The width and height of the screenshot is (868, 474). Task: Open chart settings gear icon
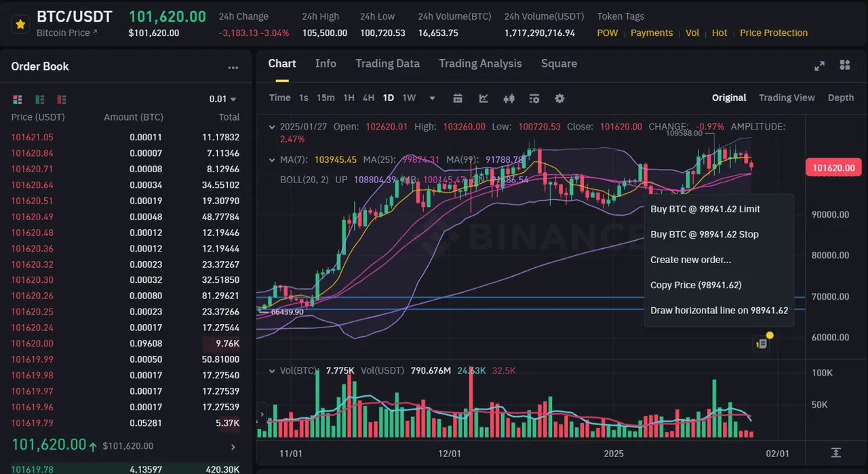point(559,98)
